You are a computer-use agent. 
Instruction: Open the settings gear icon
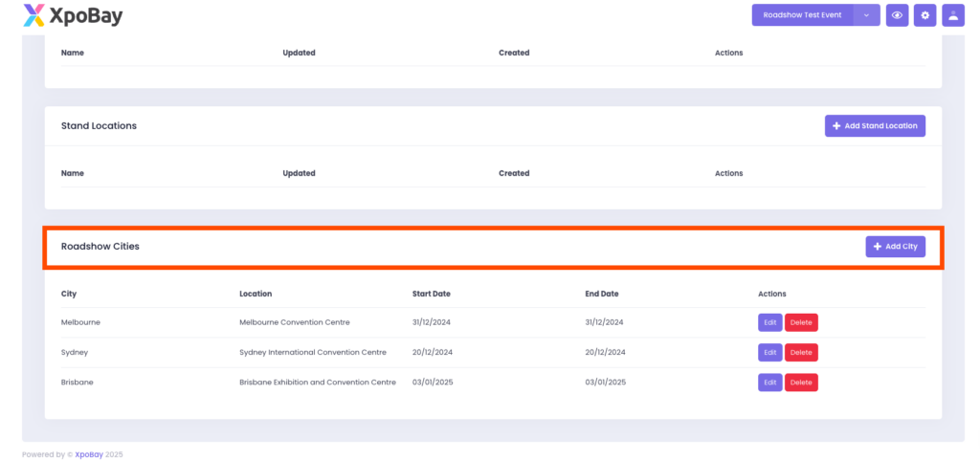[x=924, y=15]
